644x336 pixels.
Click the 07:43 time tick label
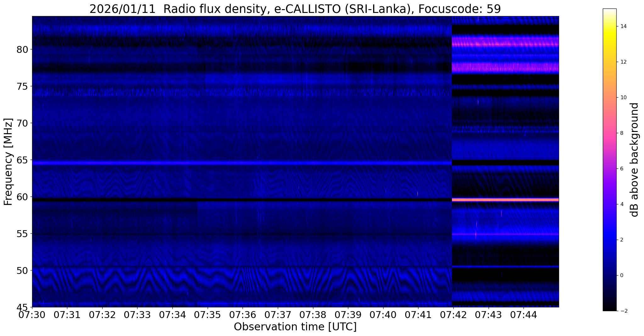click(x=489, y=315)
